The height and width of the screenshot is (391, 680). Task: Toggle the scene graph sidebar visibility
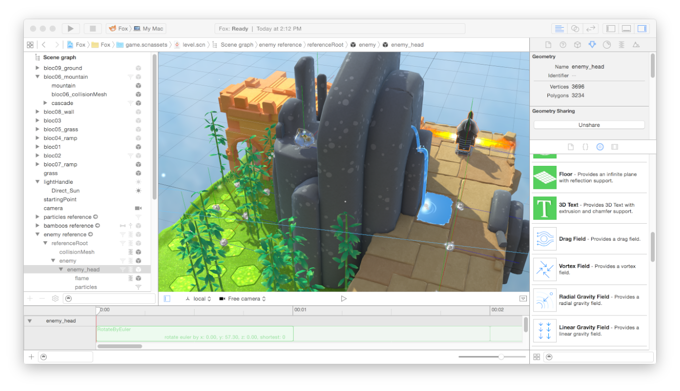(x=167, y=299)
